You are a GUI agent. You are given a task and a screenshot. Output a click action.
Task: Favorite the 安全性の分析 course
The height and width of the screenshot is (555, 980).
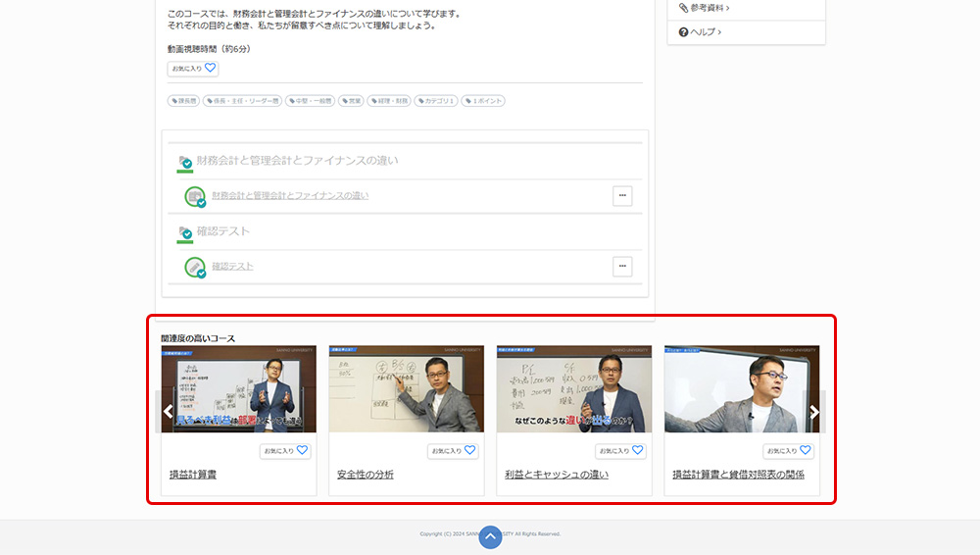[453, 450]
